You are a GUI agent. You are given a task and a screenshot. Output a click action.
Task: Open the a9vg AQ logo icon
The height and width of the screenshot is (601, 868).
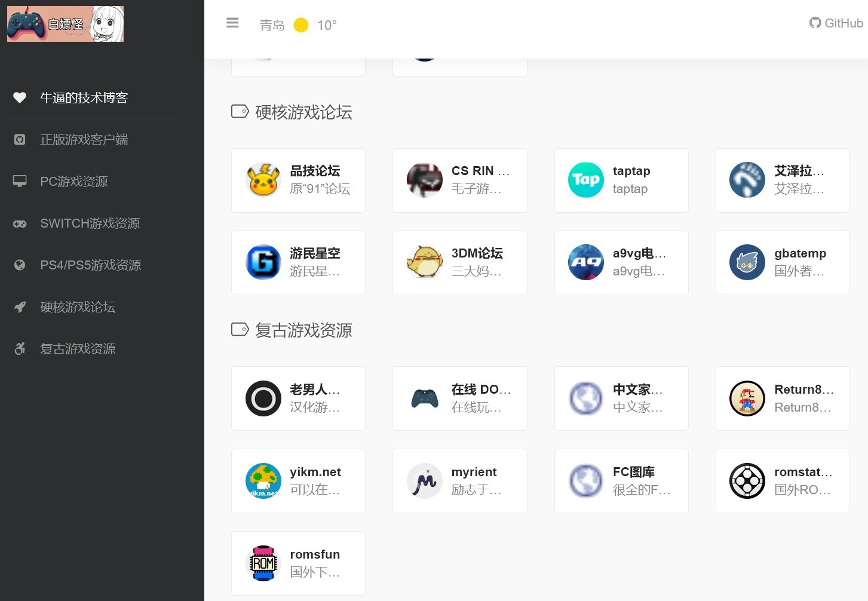coord(586,262)
